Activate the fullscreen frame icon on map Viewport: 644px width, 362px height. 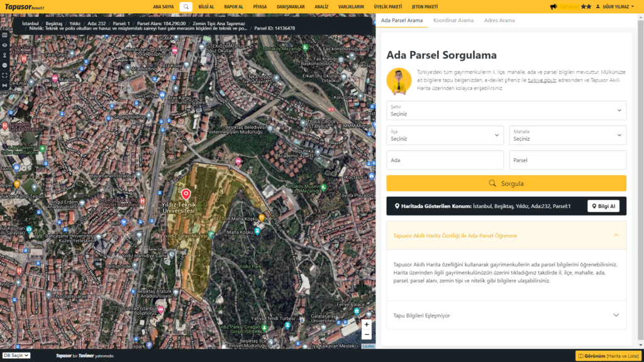click(5, 75)
